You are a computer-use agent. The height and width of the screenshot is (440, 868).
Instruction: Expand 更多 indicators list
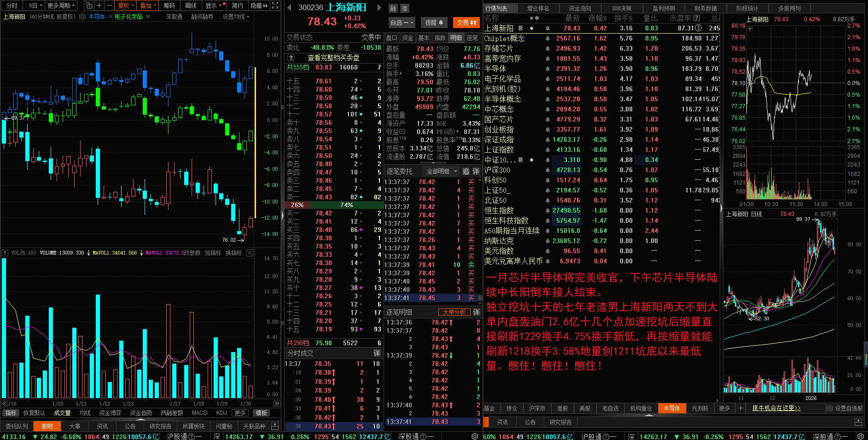pos(240,413)
